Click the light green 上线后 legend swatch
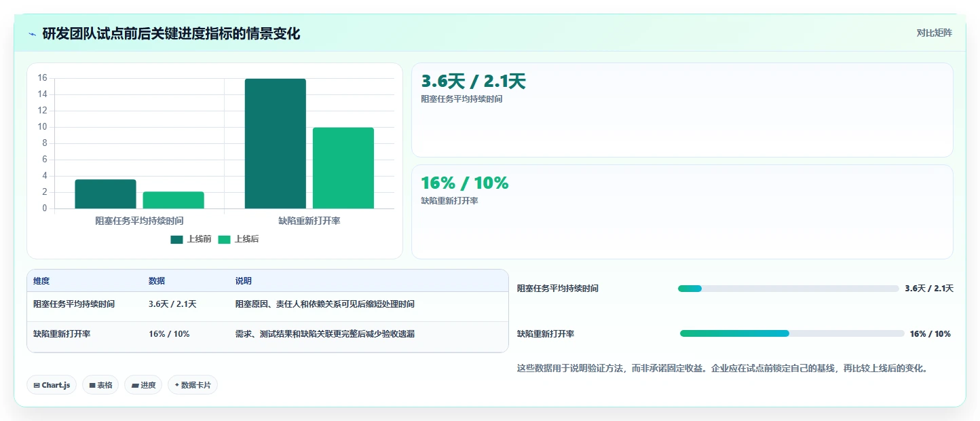The width and height of the screenshot is (980, 421). pyautogui.click(x=224, y=239)
